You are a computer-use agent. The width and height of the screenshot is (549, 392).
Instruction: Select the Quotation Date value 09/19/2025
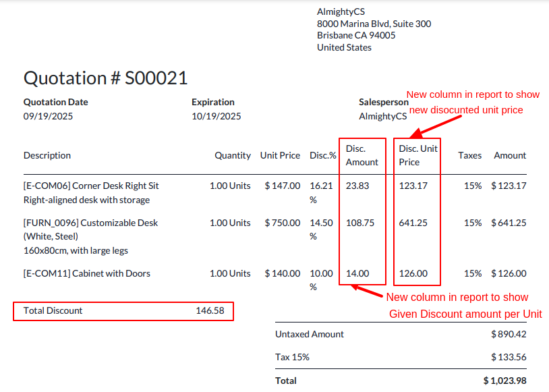pyautogui.click(x=48, y=116)
